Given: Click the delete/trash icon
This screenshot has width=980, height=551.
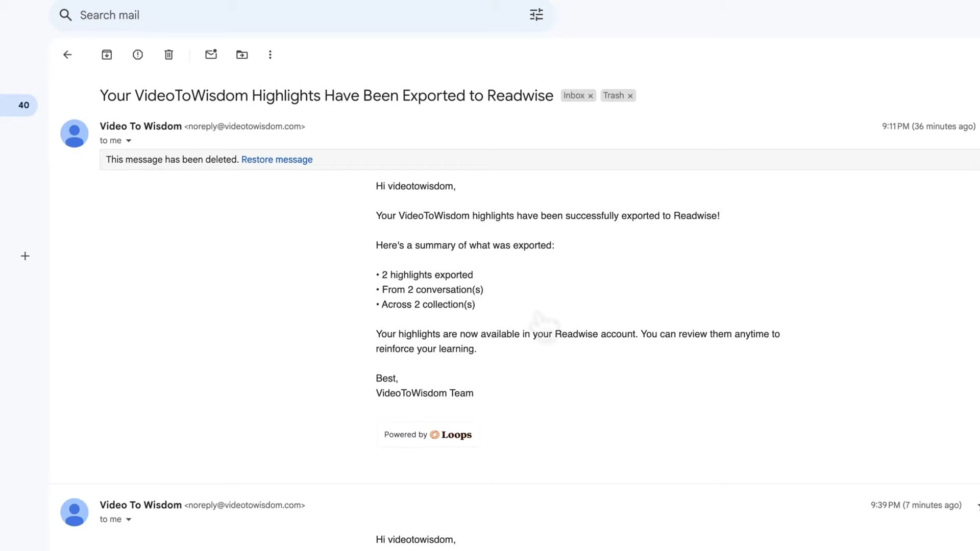Looking at the screenshot, I should [x=169, y=55].
